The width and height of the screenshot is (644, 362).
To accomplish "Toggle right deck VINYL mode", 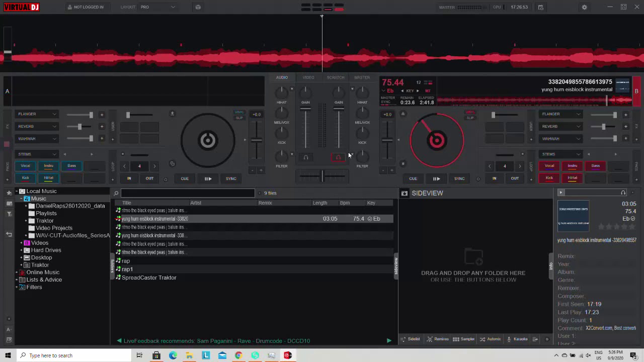I will click(x=470, y=112).
